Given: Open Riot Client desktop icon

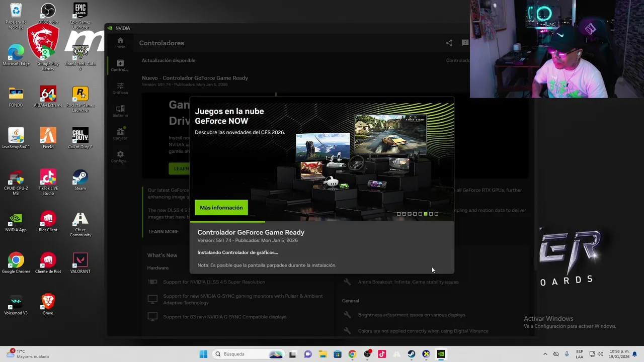Looking at the screenshot, I should pyautogui.click(x=48, y=222).
